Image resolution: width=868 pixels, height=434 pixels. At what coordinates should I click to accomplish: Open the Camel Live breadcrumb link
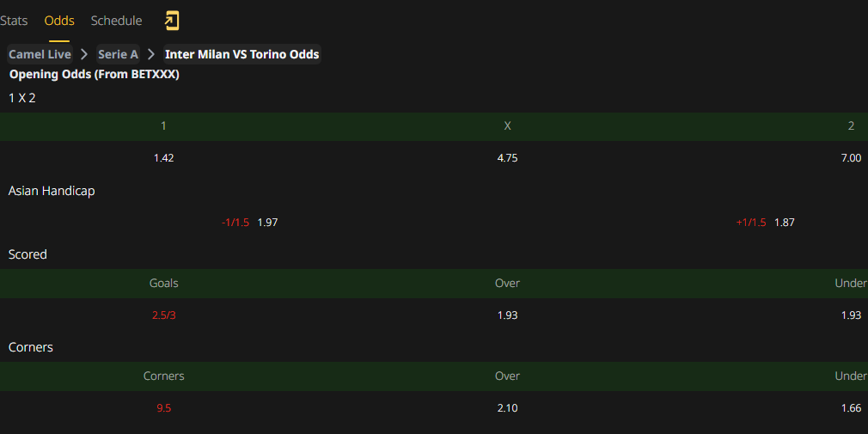coord(40,54)
